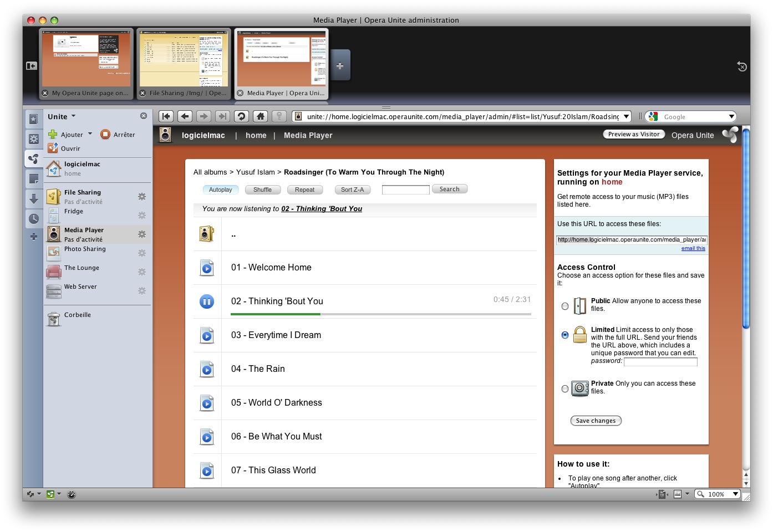Toggle Repeat mode
Viewport: 773px width, 532px height.
304,190
